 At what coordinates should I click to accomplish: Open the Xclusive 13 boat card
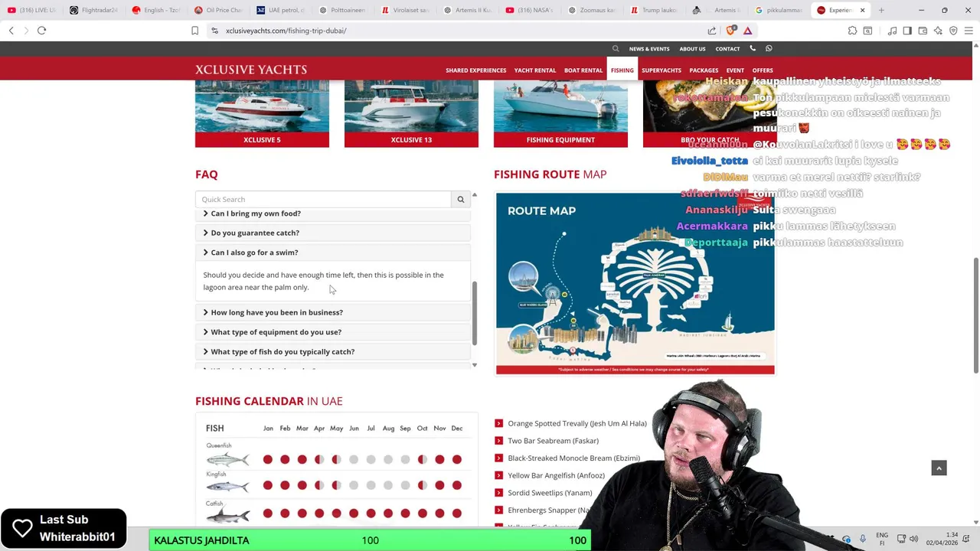tap(411, 113)
